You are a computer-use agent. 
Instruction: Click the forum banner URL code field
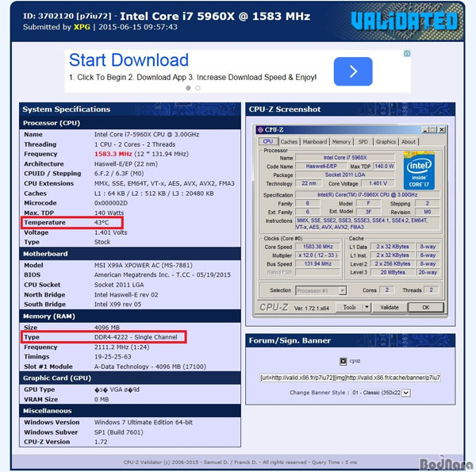point(350,378)
